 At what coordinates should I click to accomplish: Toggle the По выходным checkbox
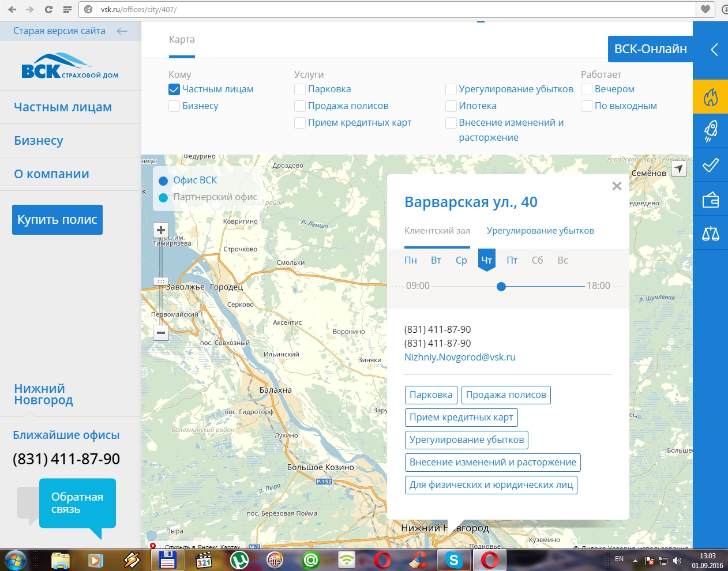click(587, 106)
